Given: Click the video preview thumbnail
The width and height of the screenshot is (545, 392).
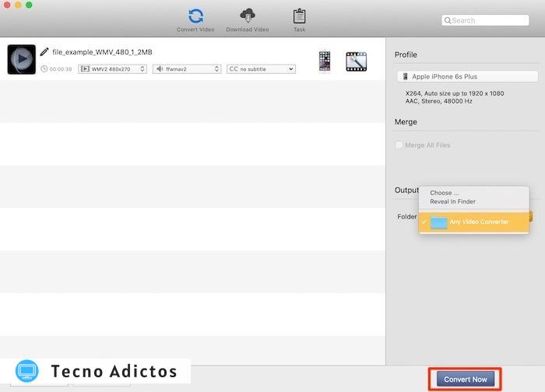Looking at the screenshot, I should pyautogui.click(x=21, y=59).
